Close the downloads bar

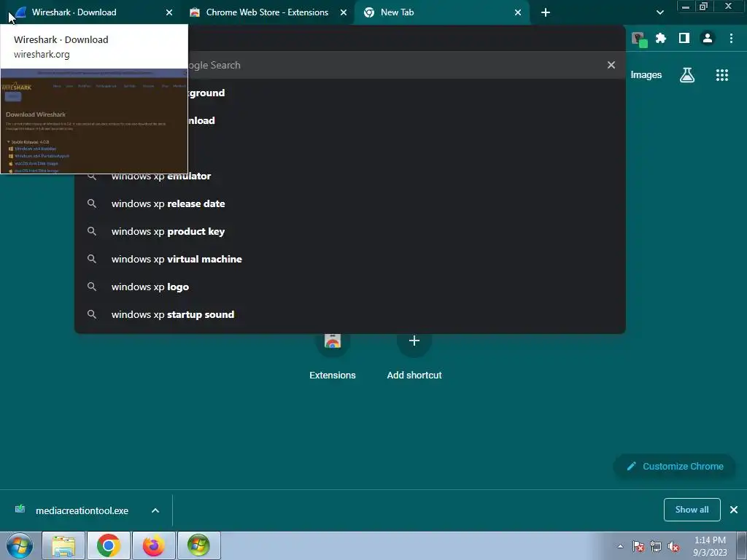[734, 510]
